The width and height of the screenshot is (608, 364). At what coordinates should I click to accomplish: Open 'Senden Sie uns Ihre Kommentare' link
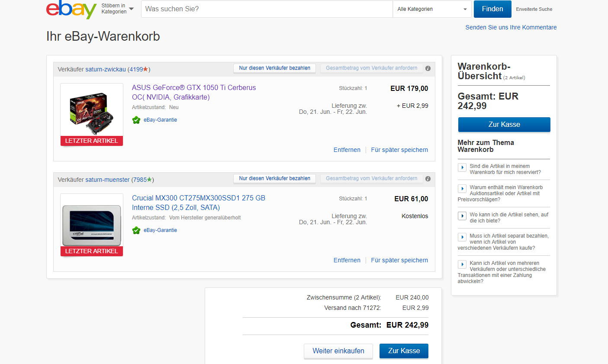(511, 27)
